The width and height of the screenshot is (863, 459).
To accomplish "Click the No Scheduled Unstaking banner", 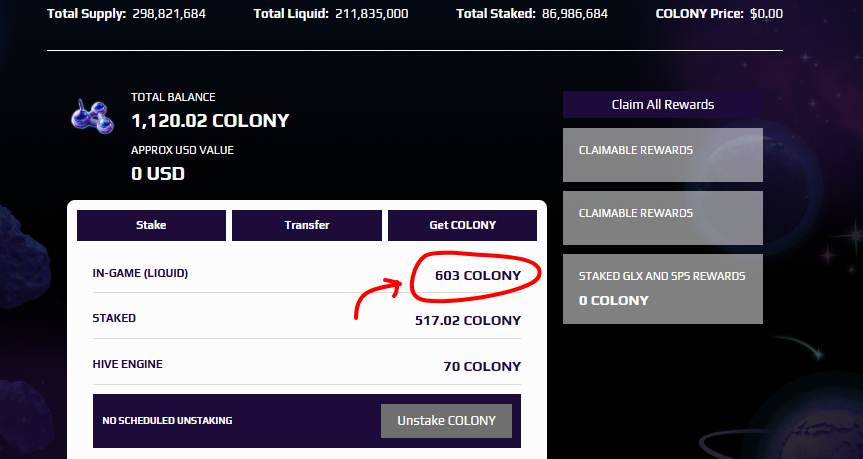I will pos(167,421).
